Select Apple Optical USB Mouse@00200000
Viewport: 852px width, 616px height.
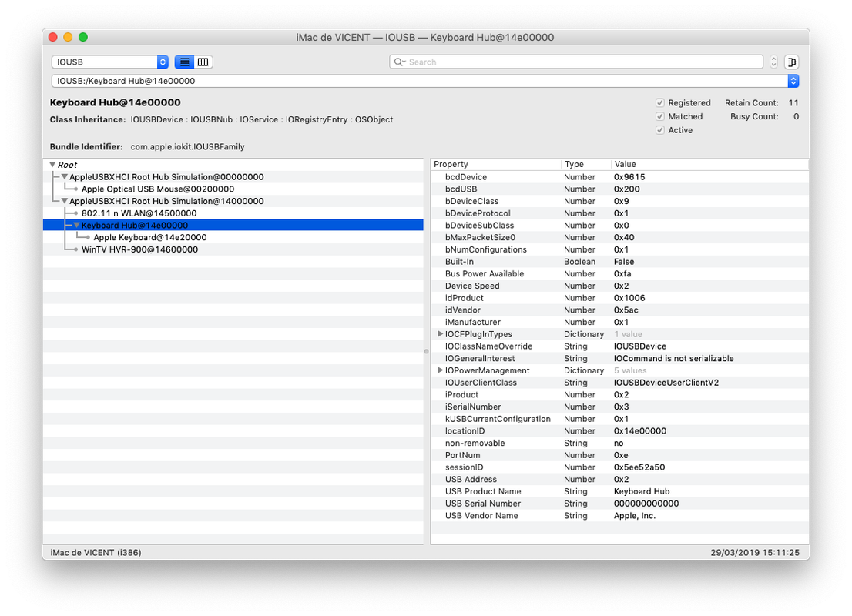(158, 189)
